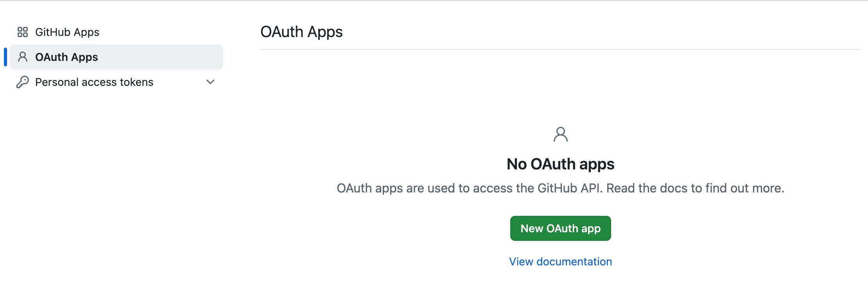
Task: Select the OAuth Apps sidebar label
Action: (x=66, y=57)
